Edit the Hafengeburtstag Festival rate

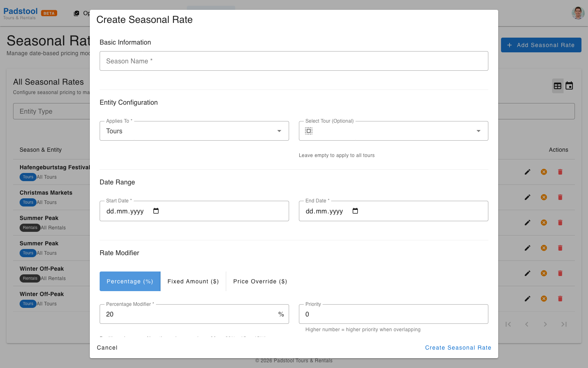click(x=528, y=172)
